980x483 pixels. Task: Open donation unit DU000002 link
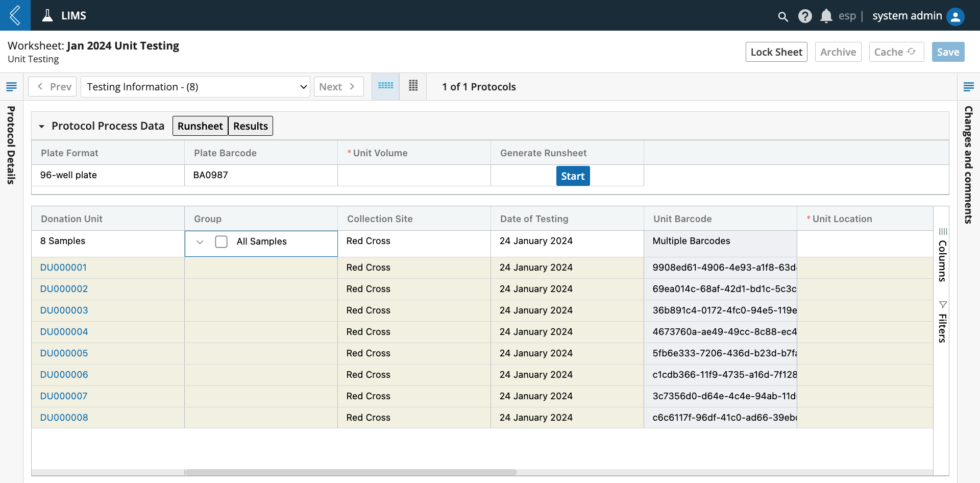coord(64,289)
